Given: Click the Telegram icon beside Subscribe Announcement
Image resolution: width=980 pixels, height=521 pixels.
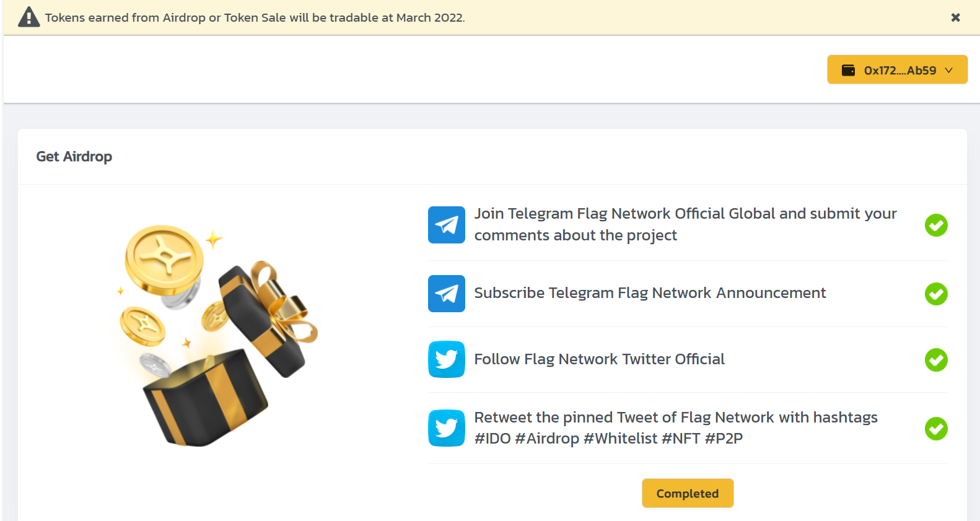Looking at the screenshot, I should [446, 294].
